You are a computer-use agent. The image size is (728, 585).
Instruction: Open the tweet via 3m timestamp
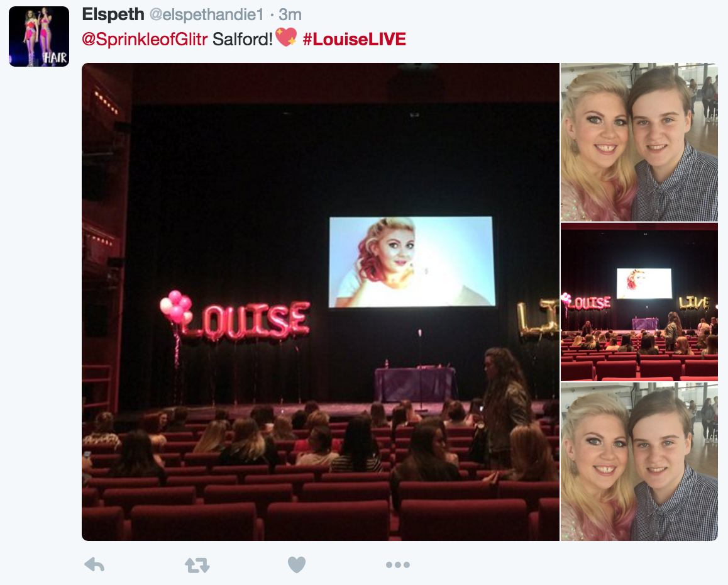[290, 15]
